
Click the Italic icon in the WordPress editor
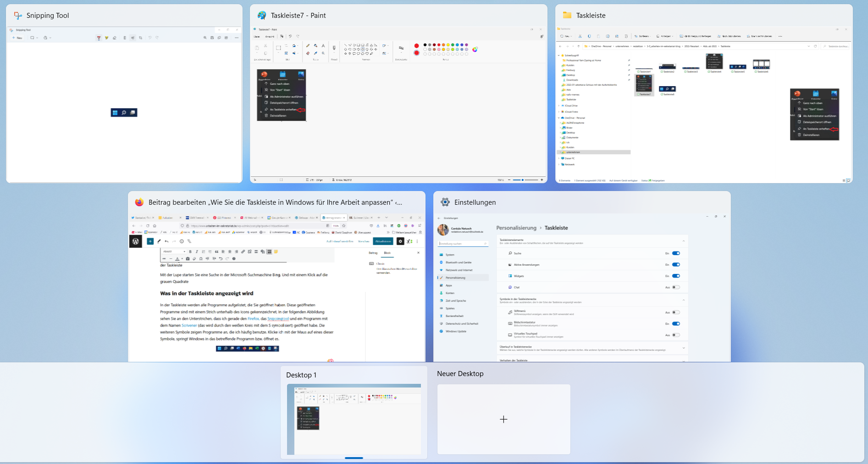tap(197, 251)
